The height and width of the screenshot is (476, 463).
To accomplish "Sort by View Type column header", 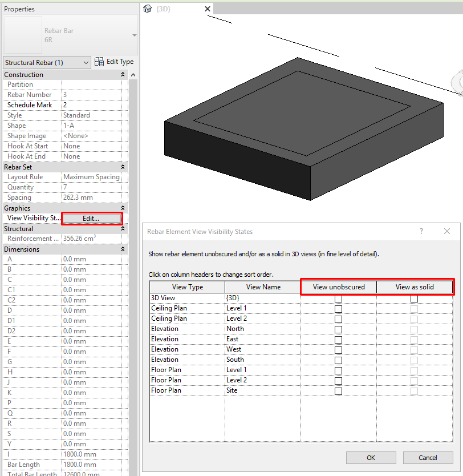I will [188, 287].
